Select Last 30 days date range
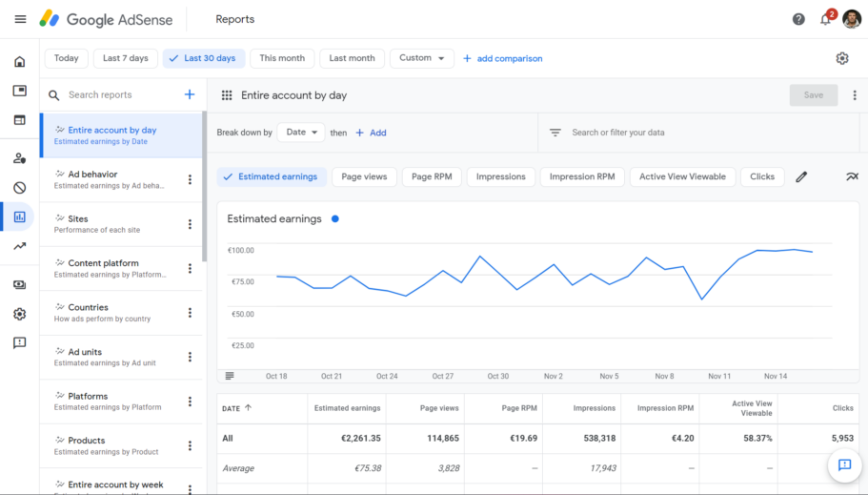Image resolution: width=868 pixels, height=495 pixels. click(204, 58)
